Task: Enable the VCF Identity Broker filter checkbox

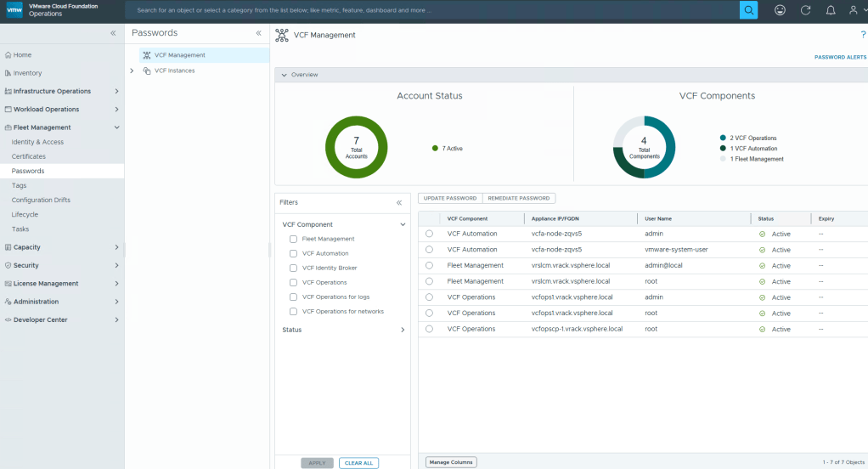Action: tap(293, 268)
